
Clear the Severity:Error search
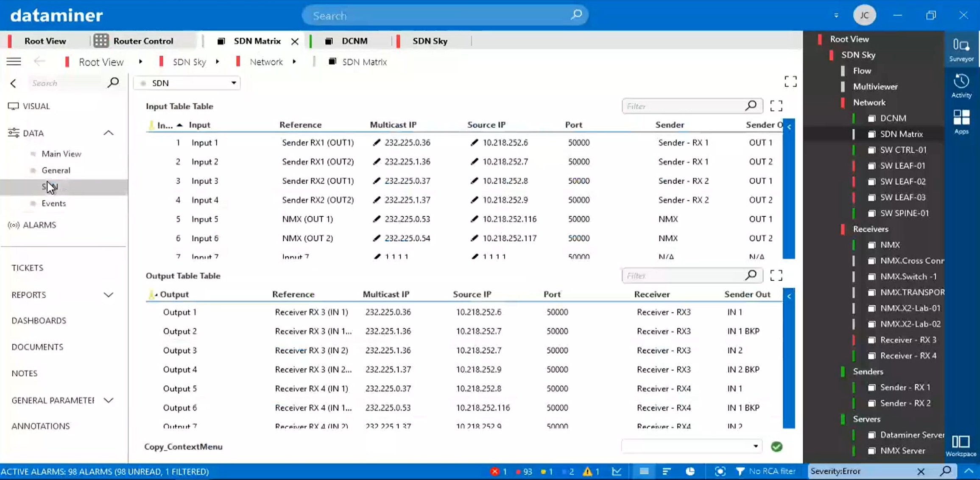coord(921,472)
